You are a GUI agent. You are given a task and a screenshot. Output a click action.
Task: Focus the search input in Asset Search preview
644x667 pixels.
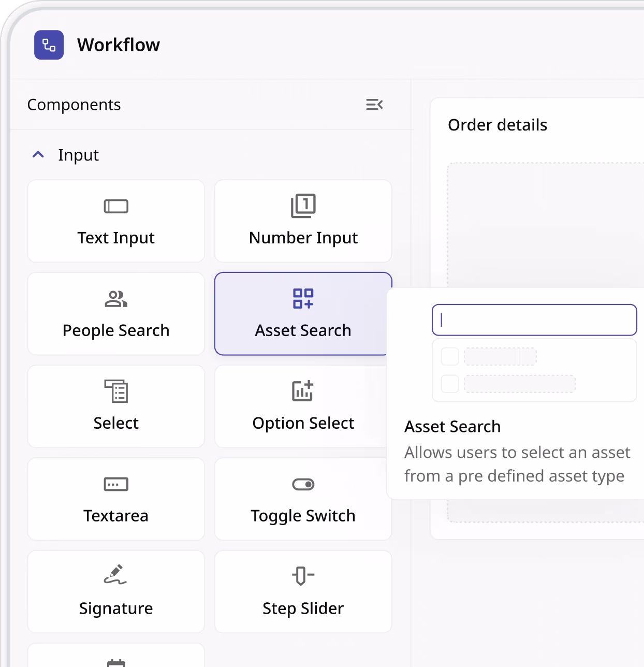coord(534,320)
